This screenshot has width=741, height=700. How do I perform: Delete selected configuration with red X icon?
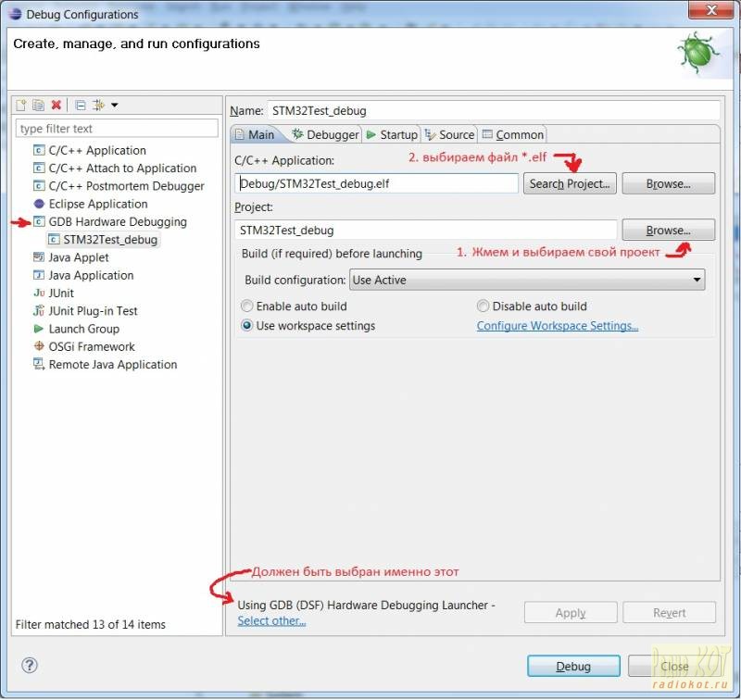[x=57, y=106]
